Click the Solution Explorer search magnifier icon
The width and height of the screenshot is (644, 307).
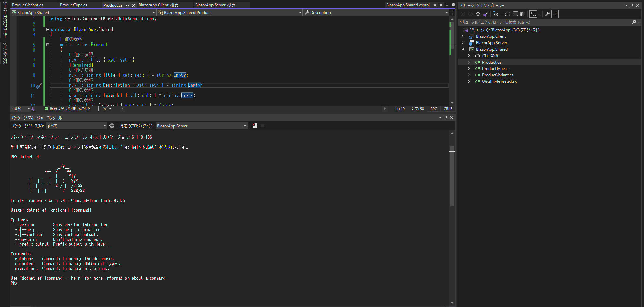[634, 22]
